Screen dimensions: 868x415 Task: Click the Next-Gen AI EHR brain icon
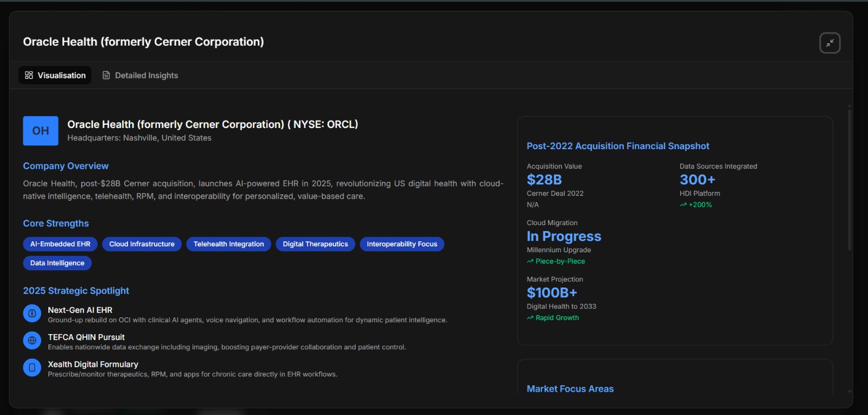(x=32, y=314)
